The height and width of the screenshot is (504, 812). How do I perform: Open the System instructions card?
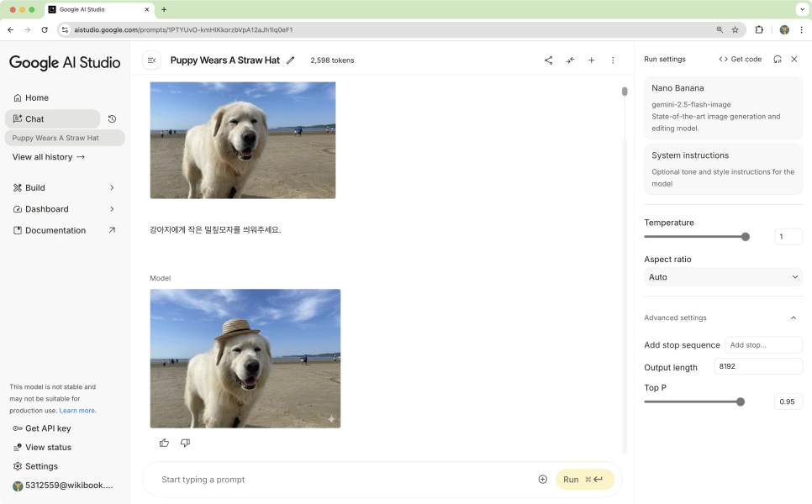coord(723,169)
